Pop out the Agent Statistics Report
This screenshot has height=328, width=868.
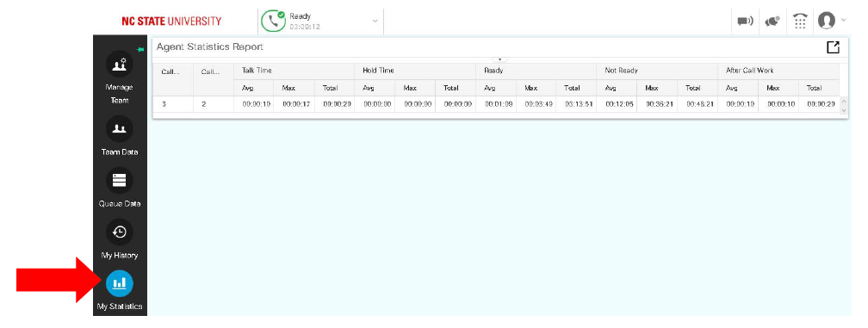[x=833, y=47]
